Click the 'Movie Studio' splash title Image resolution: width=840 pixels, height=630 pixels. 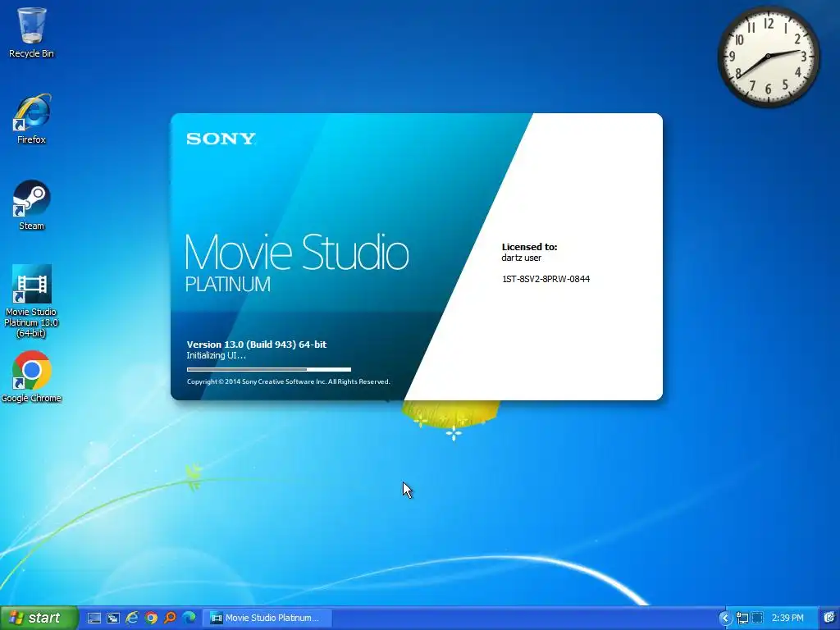tap(297, 252)
